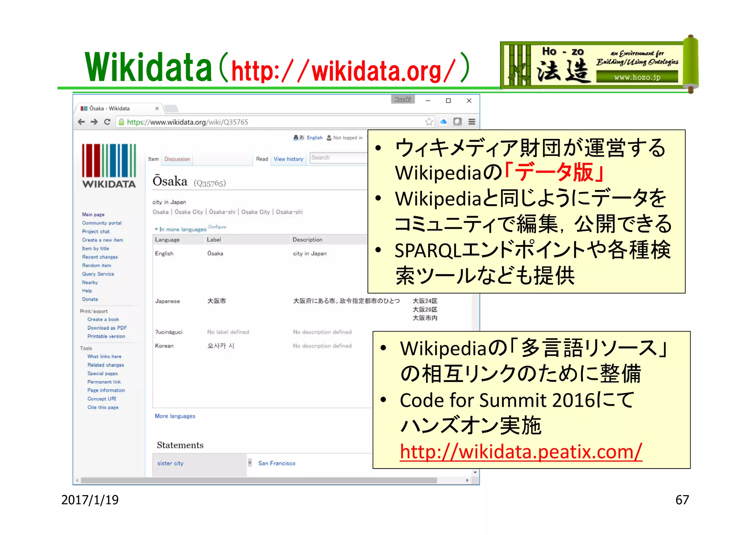Screen dimensions: 756x535
Task: Open More languages link
Action: point(175,416)
